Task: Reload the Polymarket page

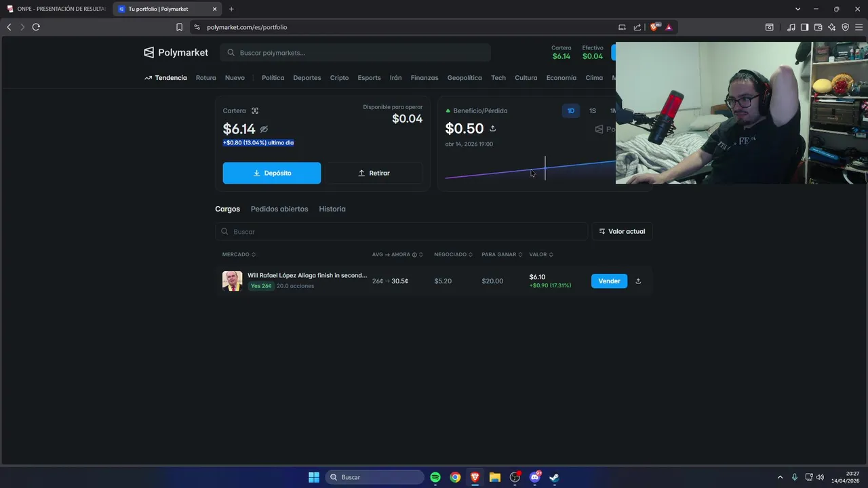Action: pos(36,27)
